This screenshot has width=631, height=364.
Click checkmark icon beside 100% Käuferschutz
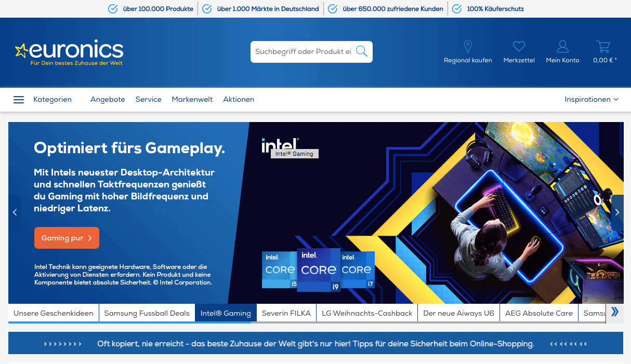[457, 9]
